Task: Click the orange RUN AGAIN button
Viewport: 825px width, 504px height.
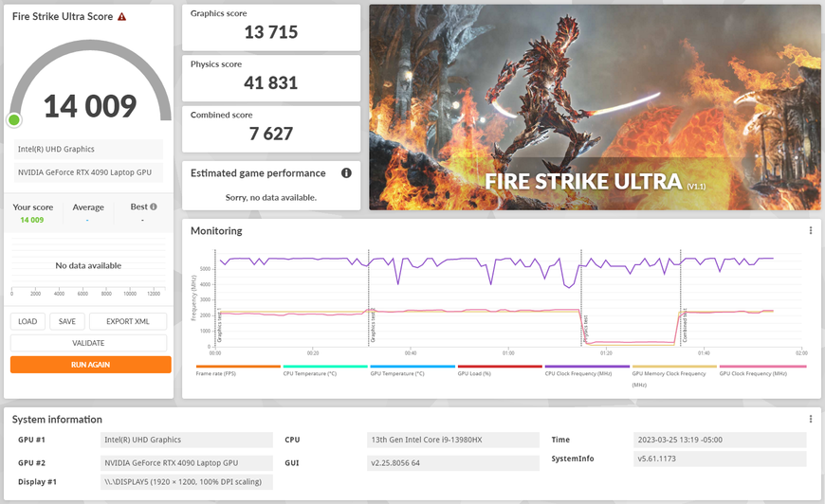Action: tap(90, 365)
